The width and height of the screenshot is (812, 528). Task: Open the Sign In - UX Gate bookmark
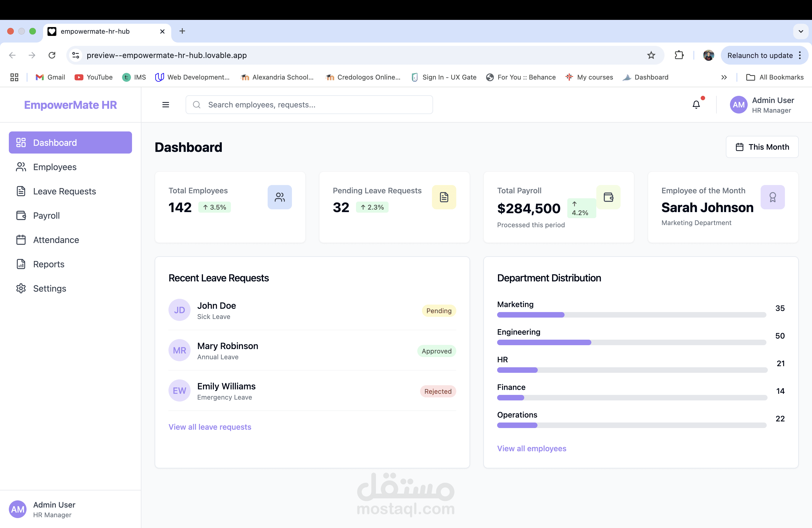pos(444,77)
